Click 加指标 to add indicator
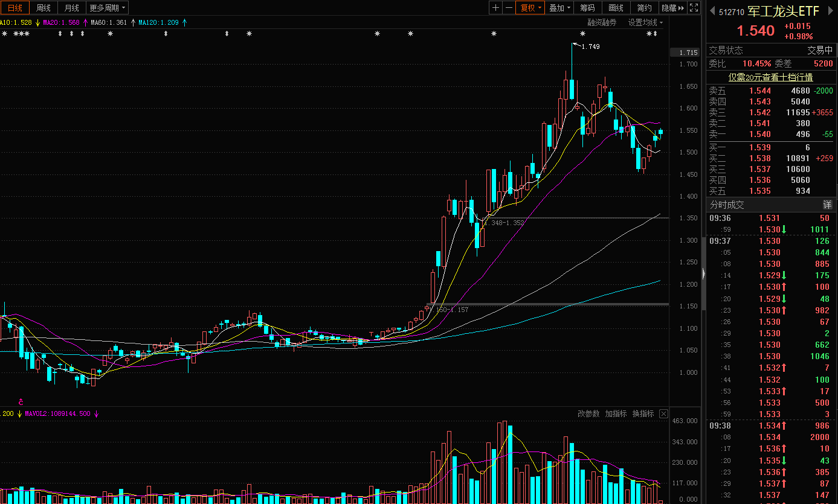The width and height of the screenshot is (838, 504). pos(616,413)
